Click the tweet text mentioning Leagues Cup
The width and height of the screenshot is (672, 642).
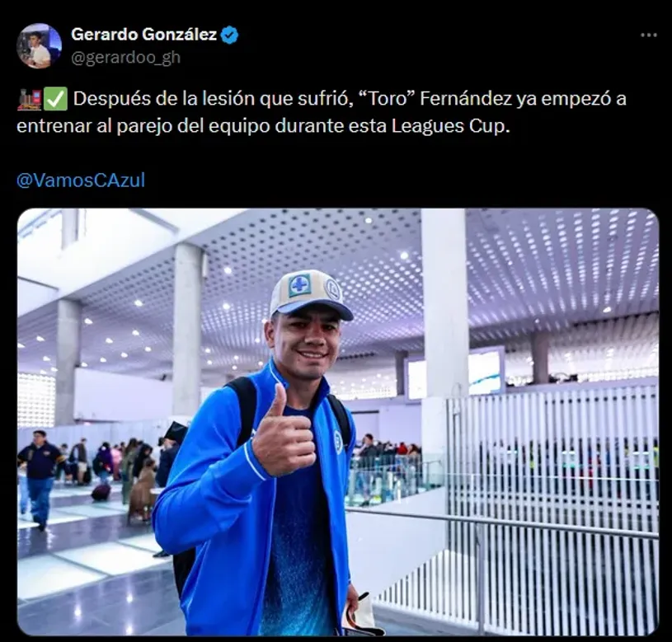point(322,112)
